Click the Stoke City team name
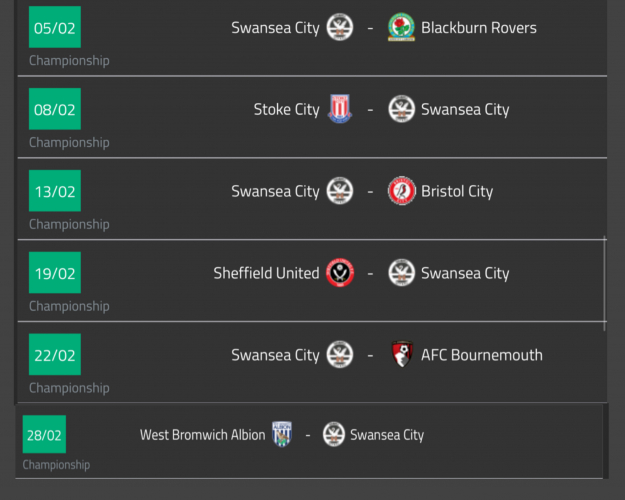625x500 pixels. (286, 109)
